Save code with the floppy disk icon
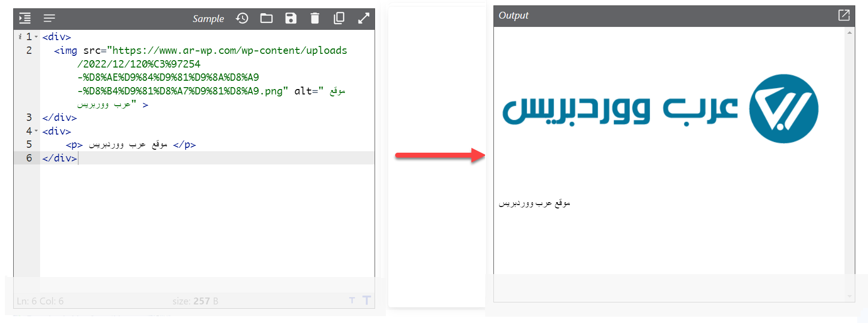The image size is (868, 323). pyautogui.click(x=291, y=18)
